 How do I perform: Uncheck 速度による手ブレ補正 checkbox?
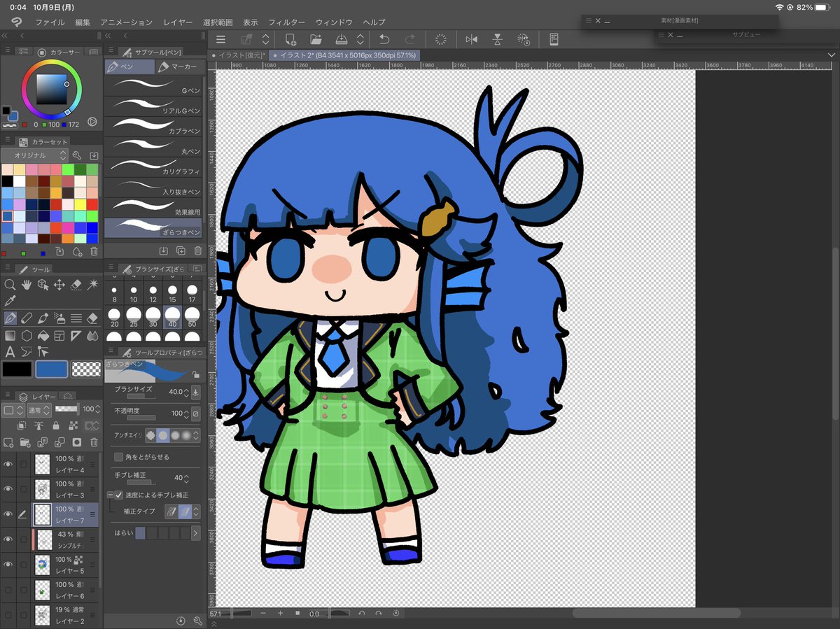click(119, 495)
